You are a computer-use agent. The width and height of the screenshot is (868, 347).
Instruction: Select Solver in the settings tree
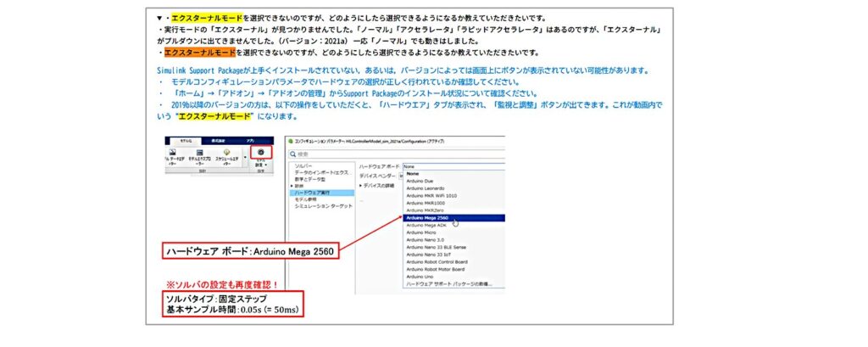click(305, 166)
